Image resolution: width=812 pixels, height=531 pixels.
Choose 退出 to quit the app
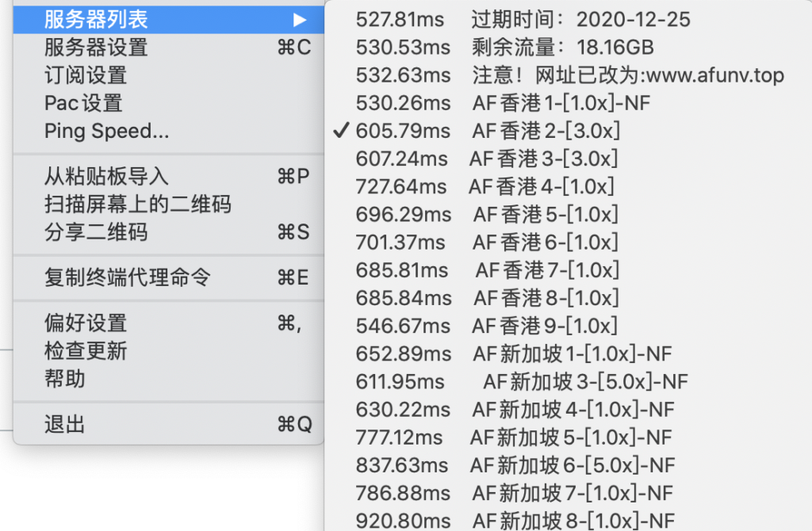coord(169,424)
